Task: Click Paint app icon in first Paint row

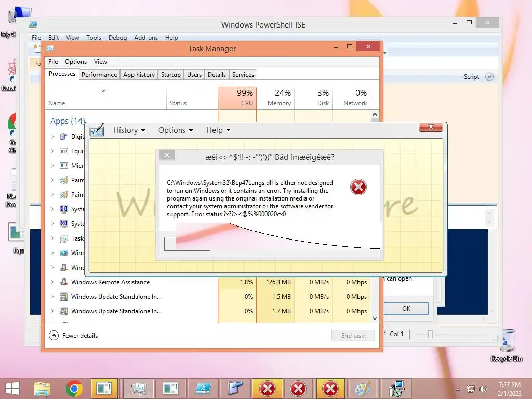Action: [63, 180]
